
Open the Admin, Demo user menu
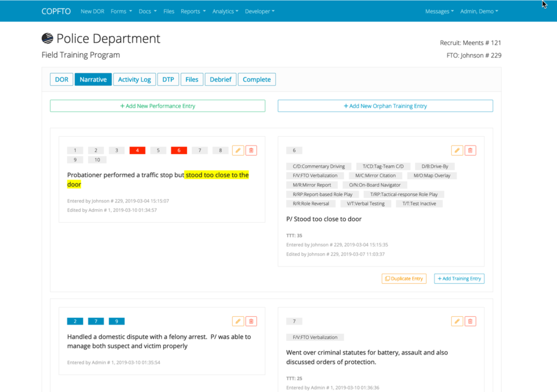point(479,11)
